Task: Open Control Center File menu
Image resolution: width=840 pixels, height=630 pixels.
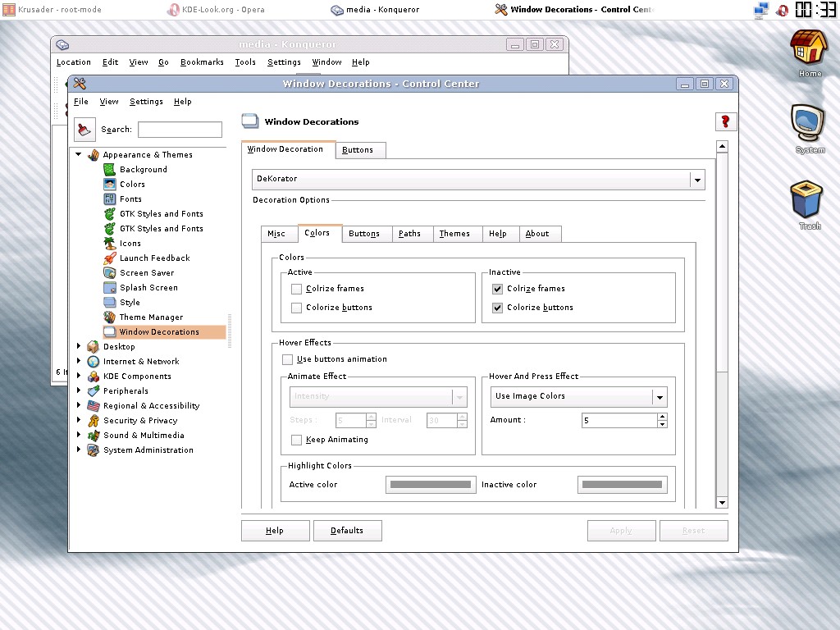Action: coord(81,101)
